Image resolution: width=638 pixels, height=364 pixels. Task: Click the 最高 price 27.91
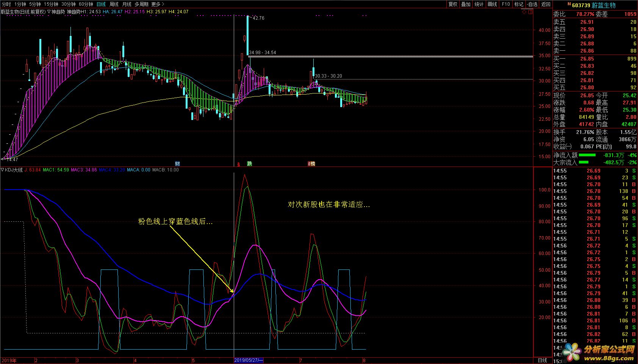[x=629, y=103]
